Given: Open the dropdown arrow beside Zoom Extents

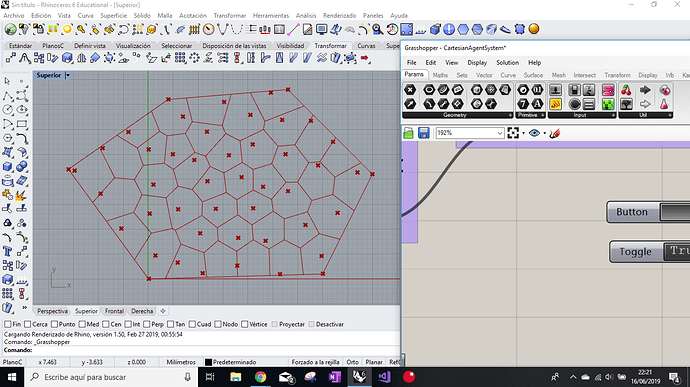Looking at the screenshot, I should point(523,133).
